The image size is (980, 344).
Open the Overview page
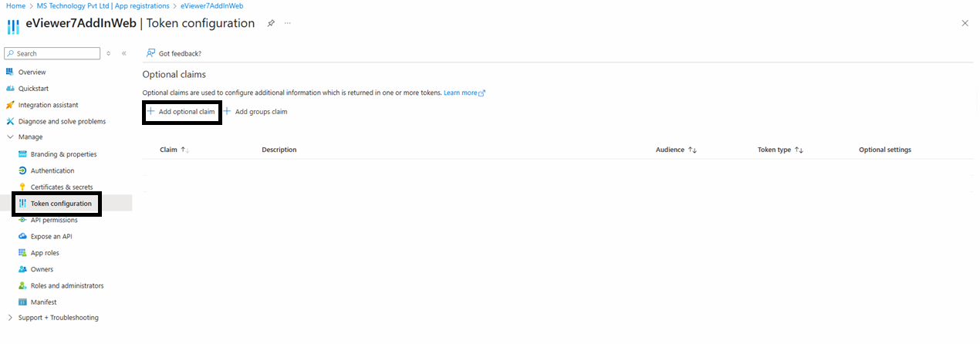point(32,72)
